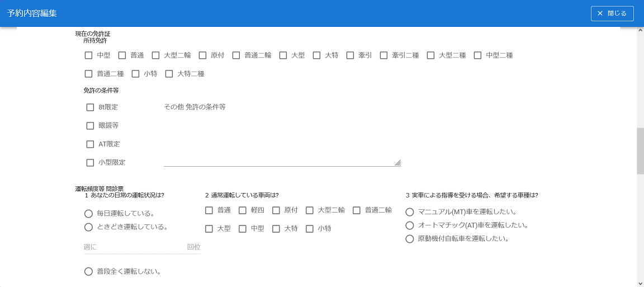Check the 眼鏡等 condition checkbox
This screenshot has height=287, width=644.
90,126
